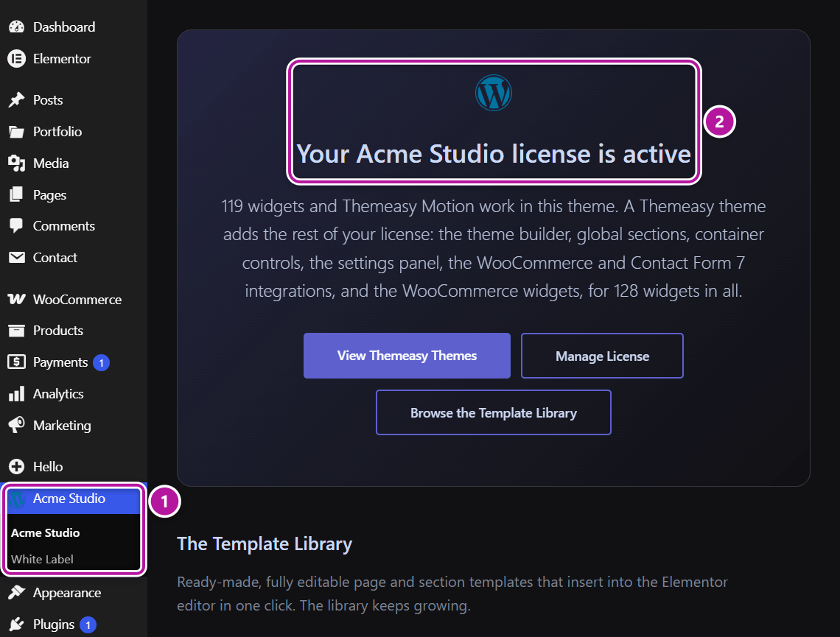Click the WordPress logo in license card
840x637 pixels.
point(494,93)
